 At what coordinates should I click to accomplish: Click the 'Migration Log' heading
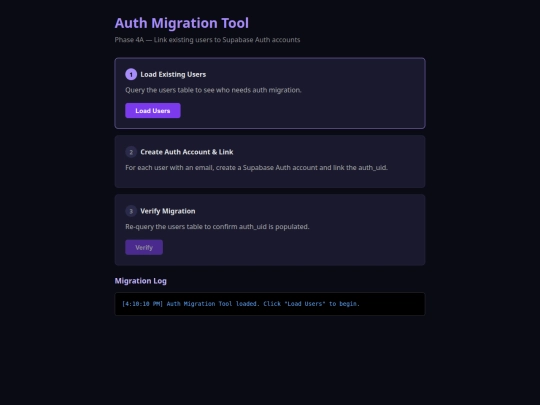point(141,281)
